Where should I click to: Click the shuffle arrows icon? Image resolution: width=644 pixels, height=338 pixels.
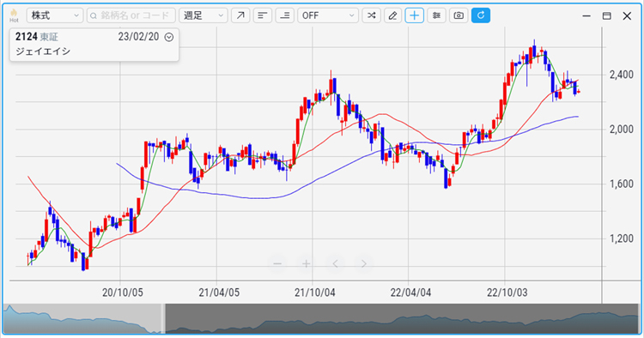pyautogui.click(x=371, y=15)
